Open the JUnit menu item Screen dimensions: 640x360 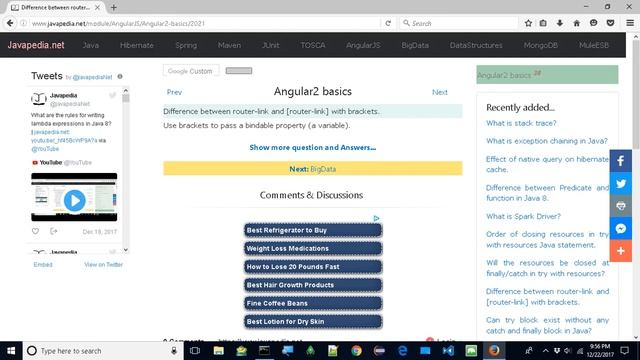(x=271, y=45)
